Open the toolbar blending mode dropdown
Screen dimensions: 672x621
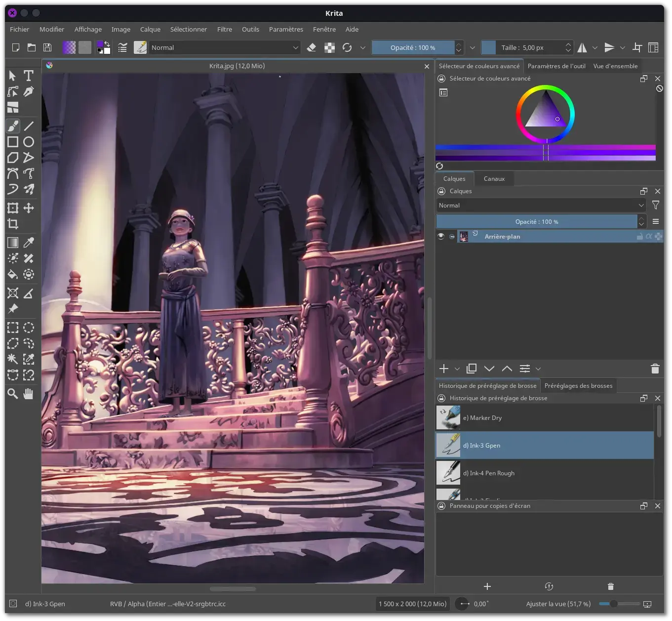225,47
